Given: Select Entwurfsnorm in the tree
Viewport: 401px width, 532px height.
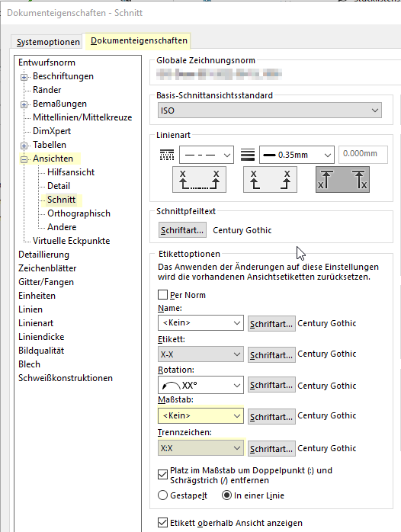Looking at the screenshot, I should click(x=47, y=62).
